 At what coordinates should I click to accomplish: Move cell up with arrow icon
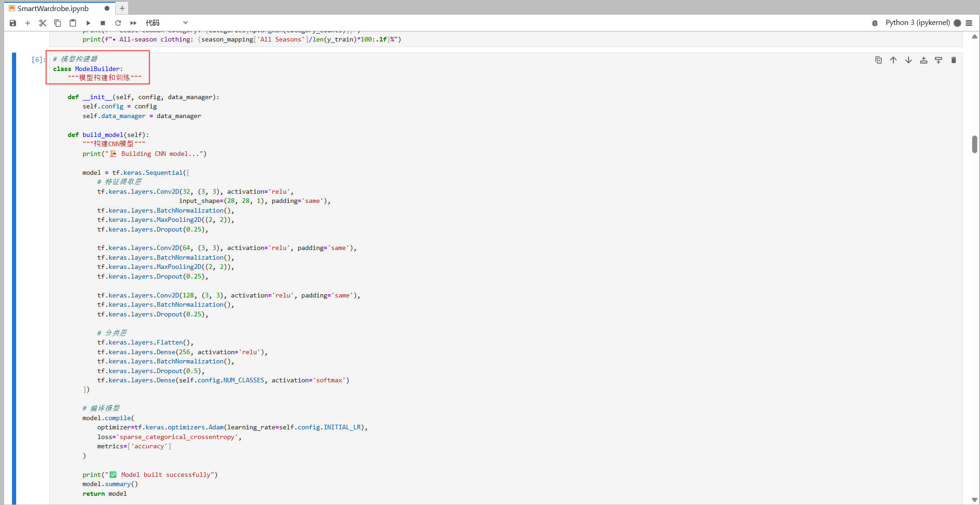[893, 60]
